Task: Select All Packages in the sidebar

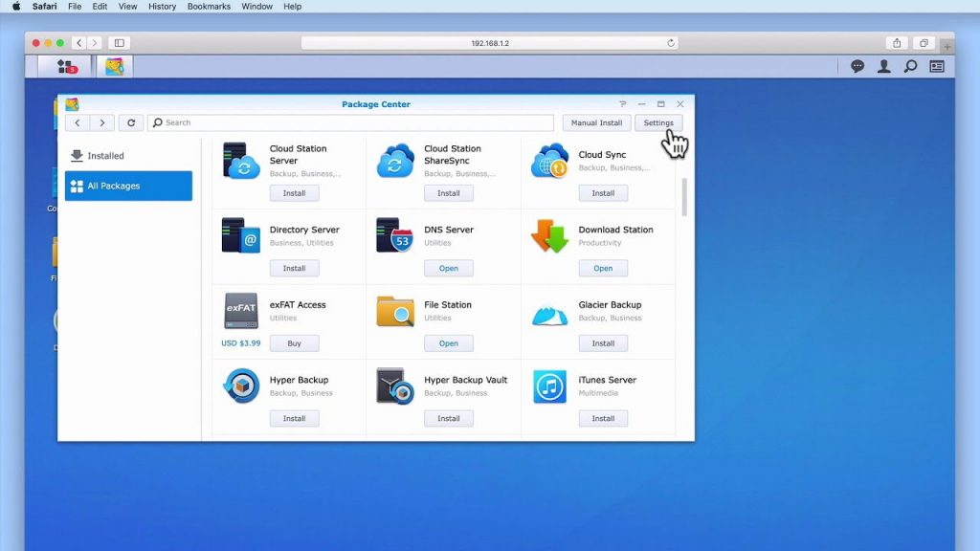Action: click(x=129, y=186)
